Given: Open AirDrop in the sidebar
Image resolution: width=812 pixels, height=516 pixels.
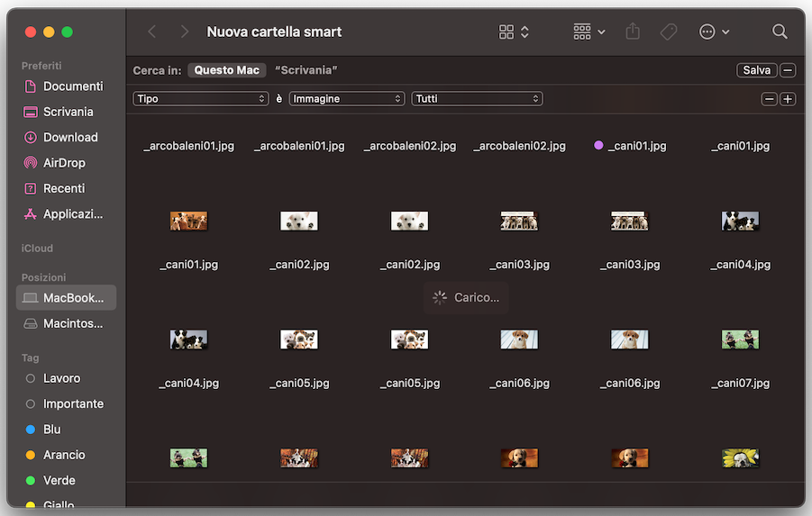Looking at the screenshot, I should point(67,163).
